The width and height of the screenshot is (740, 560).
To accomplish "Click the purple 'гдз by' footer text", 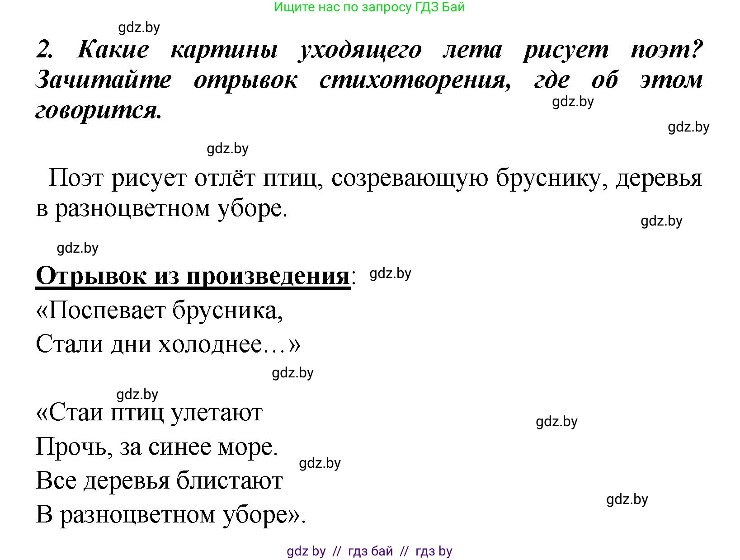I will point(433,551).
